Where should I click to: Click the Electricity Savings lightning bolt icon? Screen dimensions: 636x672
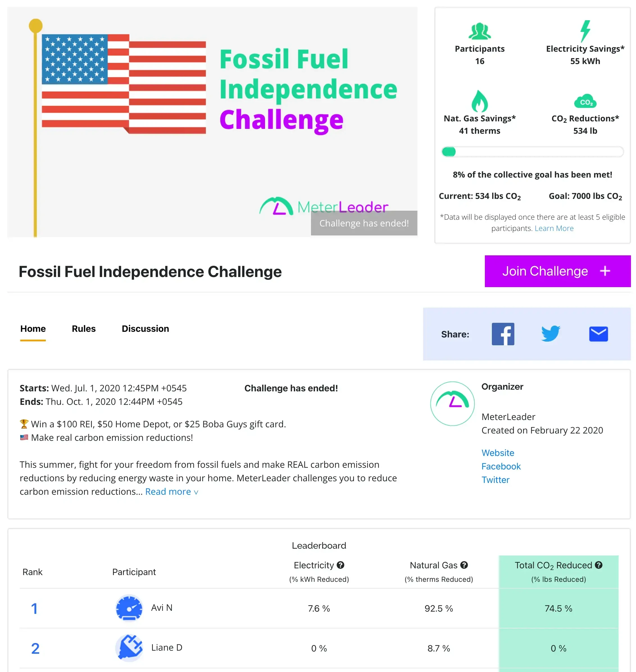click(585, 31)
